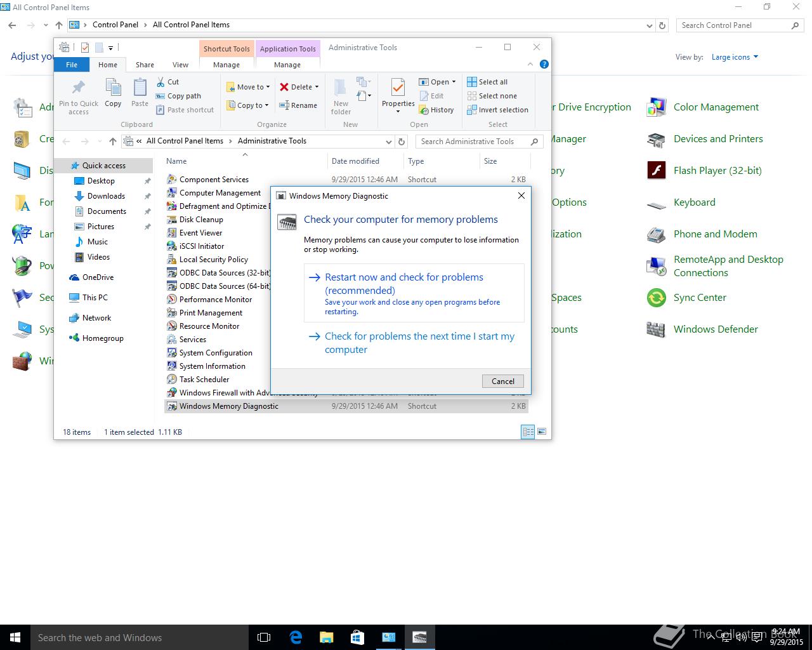Expand the Administrative Tools address history dropdown
Viewport: 812px width, 650px height.
pyautogui.click(x=388, y=142)
